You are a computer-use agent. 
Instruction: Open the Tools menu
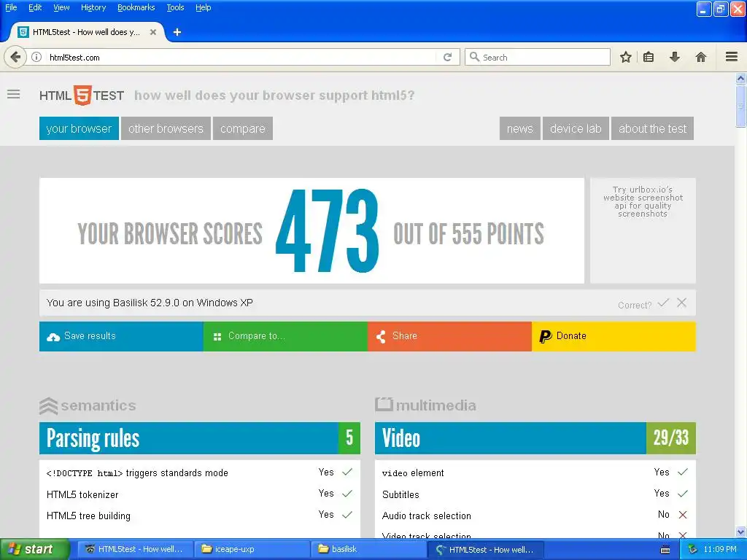tap(175, 7)
